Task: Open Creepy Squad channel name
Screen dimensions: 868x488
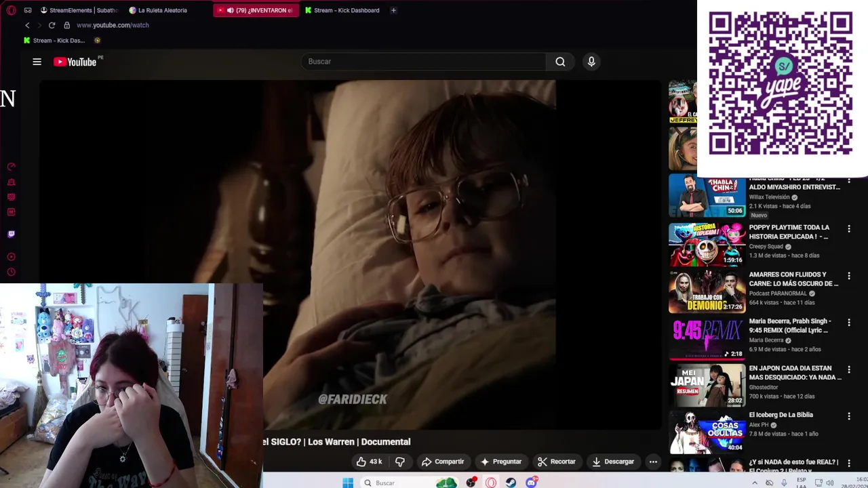Action: click(x=766, y=247)
